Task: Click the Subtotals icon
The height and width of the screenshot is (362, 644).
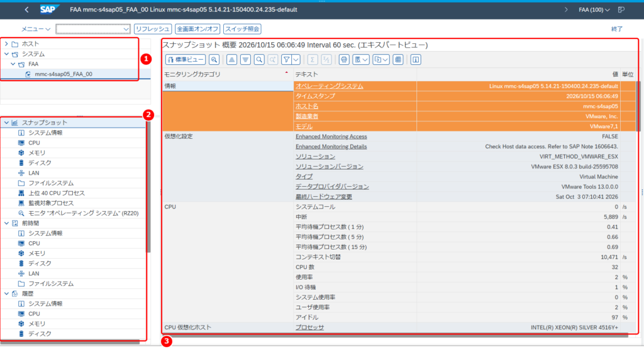Action: [326, 60]
